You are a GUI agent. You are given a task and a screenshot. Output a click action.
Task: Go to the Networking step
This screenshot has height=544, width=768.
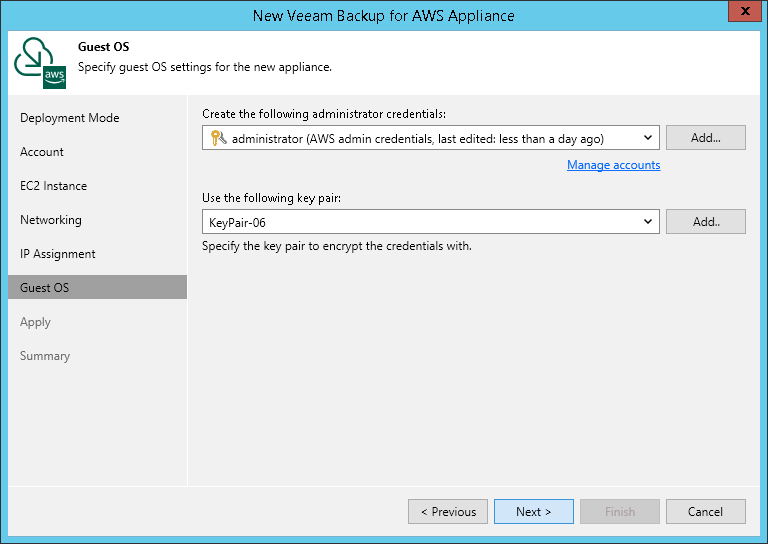pyautogui.click(x=51, y=220)
